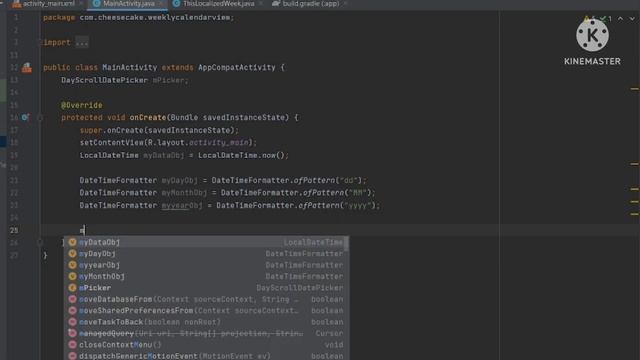Choose myyearObj completion suggestion
Viewport: 640px width, 360px height.
click(x=206, y=265)
